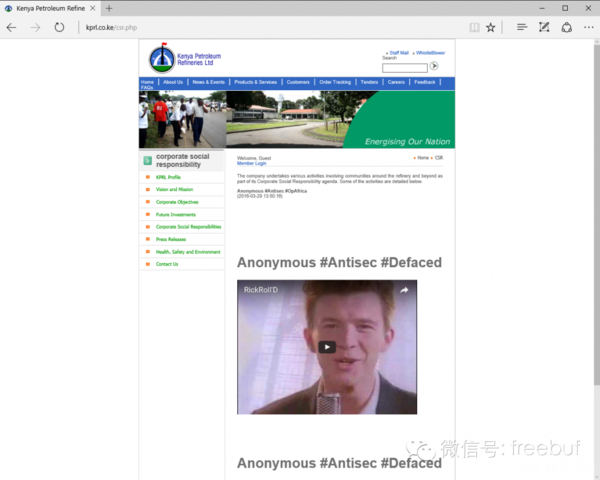Open Corporate Objectives sidebar link
The width and height of the screenshot is (600, 480).
[x=177, y=202]
